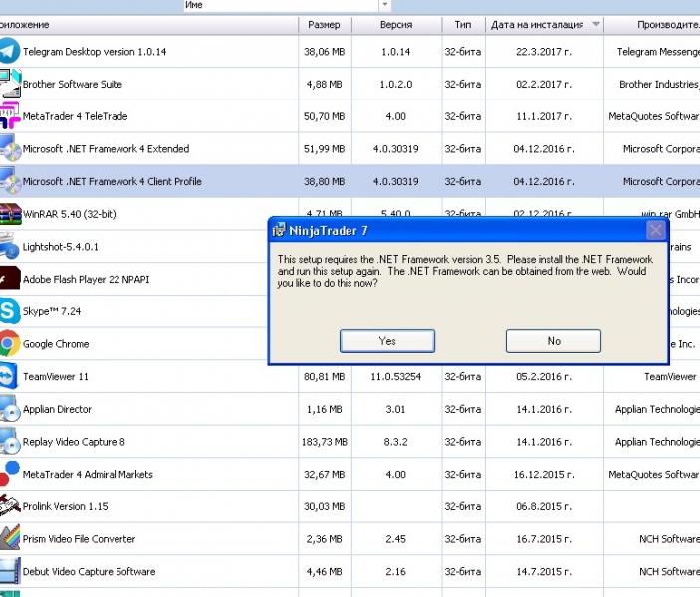Click the .NET Framework 4 Client Profile icon

pos(10,181)
